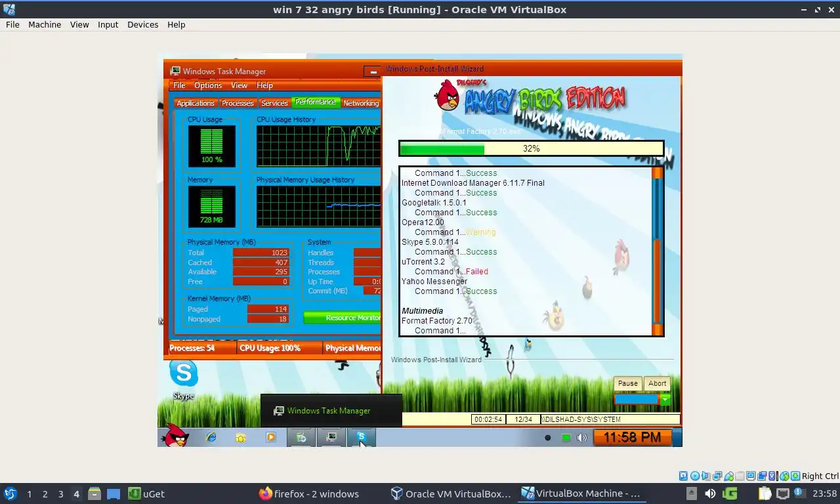Viewport: 840px width, 504px height.
Task: Click green Task Manager CPU tray icon
Action: tap(566, 438)
